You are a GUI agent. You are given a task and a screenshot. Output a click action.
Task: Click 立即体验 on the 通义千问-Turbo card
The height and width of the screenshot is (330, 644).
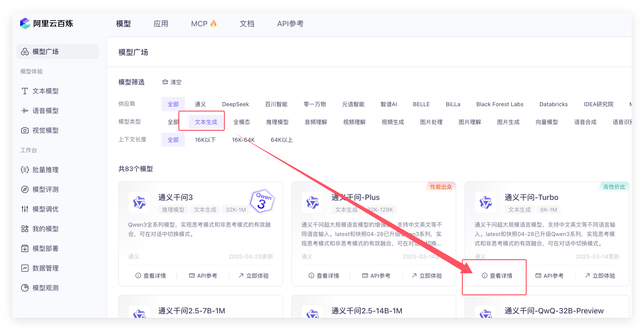click(x=600, y=276)
